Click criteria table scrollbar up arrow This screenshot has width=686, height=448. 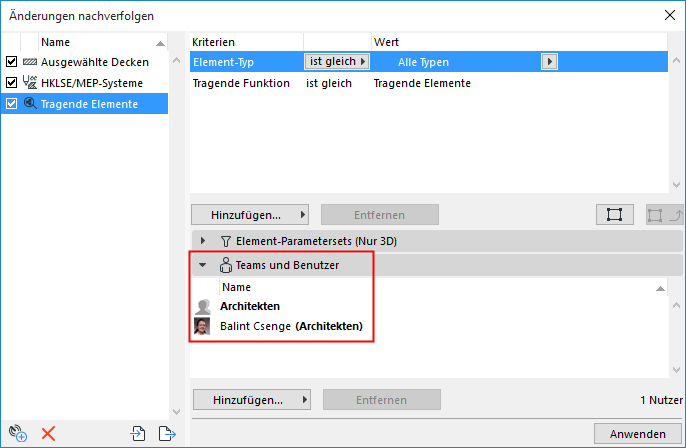(x=676, y=60)
